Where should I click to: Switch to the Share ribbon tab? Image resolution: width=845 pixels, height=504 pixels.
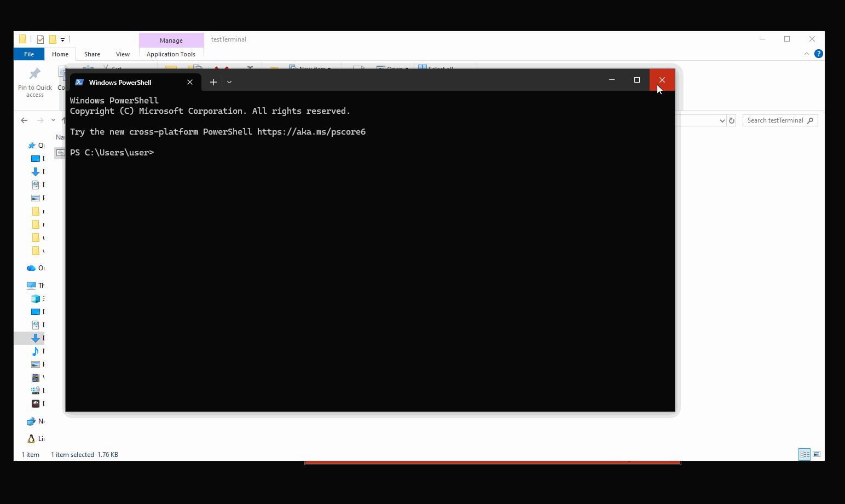click(92, 54)
